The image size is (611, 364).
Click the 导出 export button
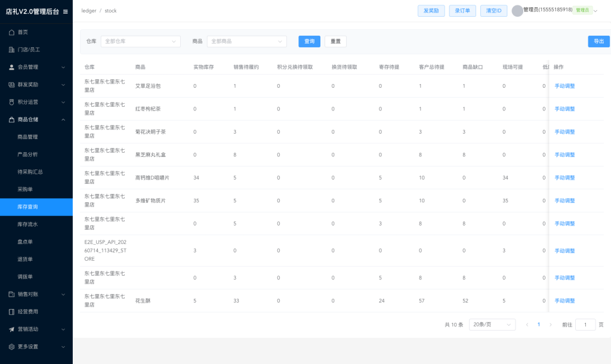coord(599,41)
